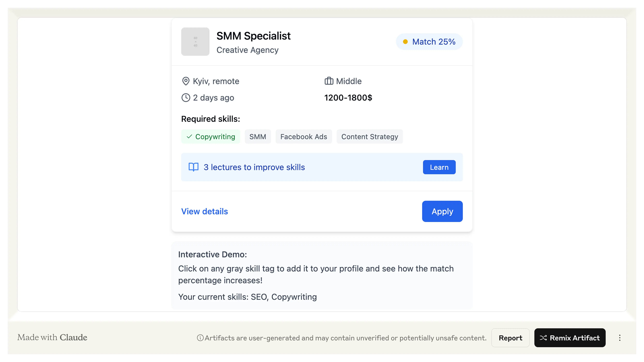
Task: Add the Content Strategy skill tag
Action: coord(370,137)
